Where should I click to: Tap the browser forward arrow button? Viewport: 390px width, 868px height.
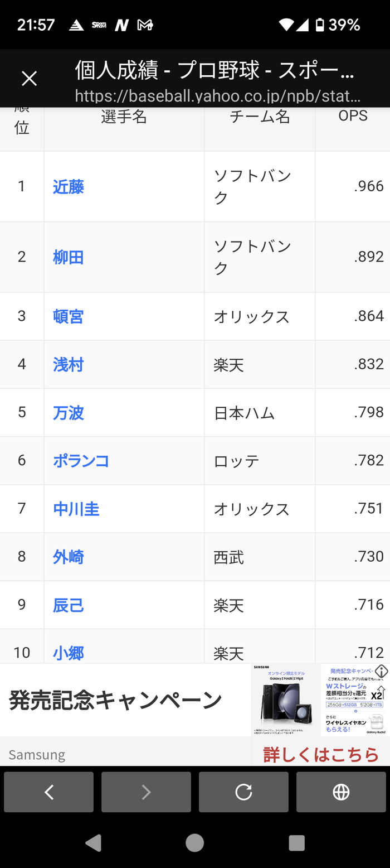point(146,792)
